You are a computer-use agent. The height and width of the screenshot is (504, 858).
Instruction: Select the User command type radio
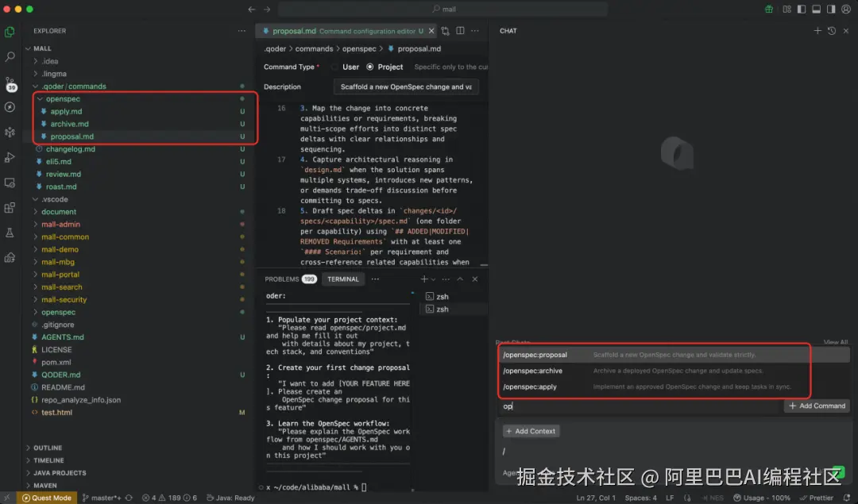click(x=335, y=67)
